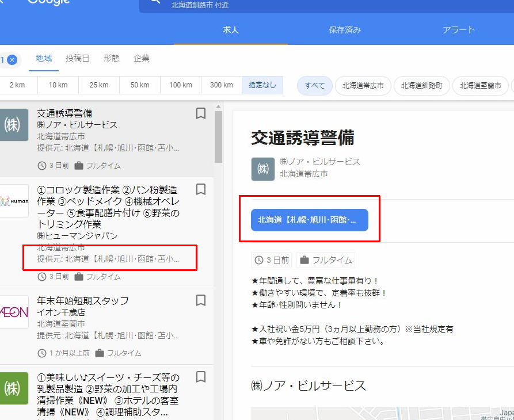Click the 3 日前 tag in job detail

tap(272, 260)
